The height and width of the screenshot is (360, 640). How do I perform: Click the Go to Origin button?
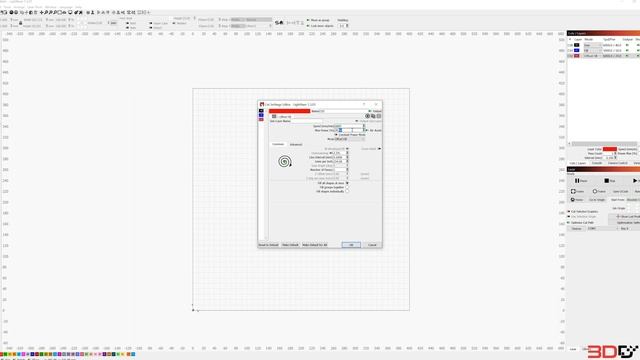coord(597,200)
